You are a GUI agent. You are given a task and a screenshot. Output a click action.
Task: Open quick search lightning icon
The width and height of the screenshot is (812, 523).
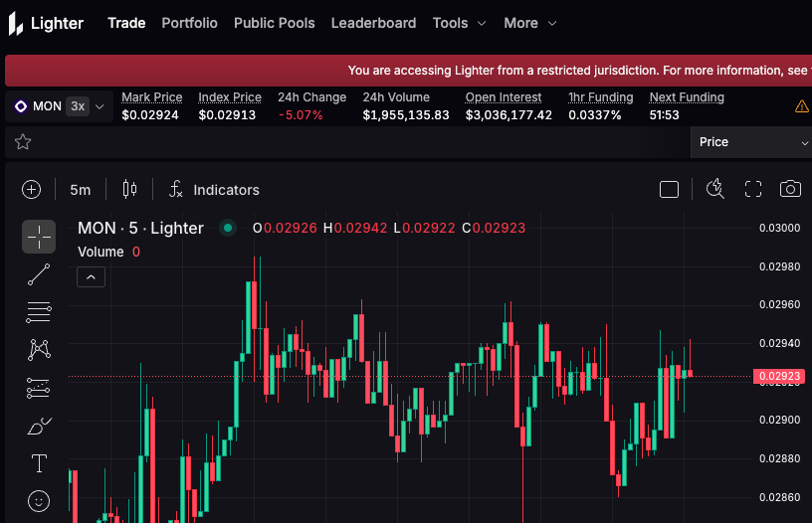pyautogui.click(x=715, y=189)
